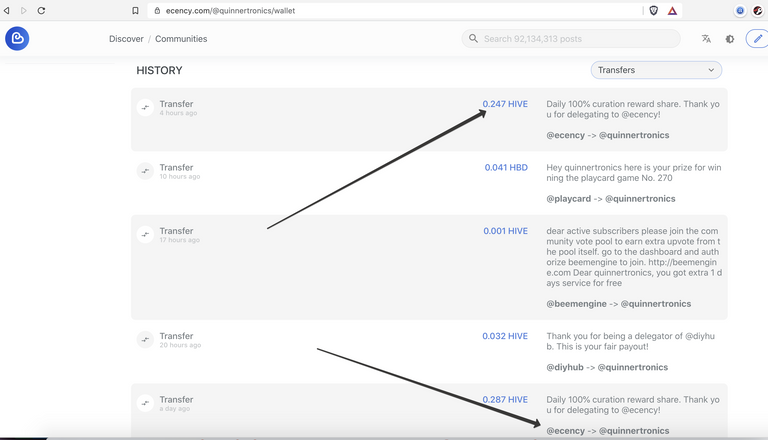Click the 0.041 HBD amount

coord(506,168)
